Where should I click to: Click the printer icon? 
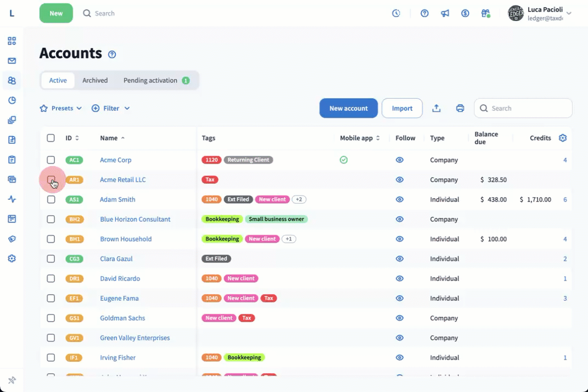(x=460, y=108)
